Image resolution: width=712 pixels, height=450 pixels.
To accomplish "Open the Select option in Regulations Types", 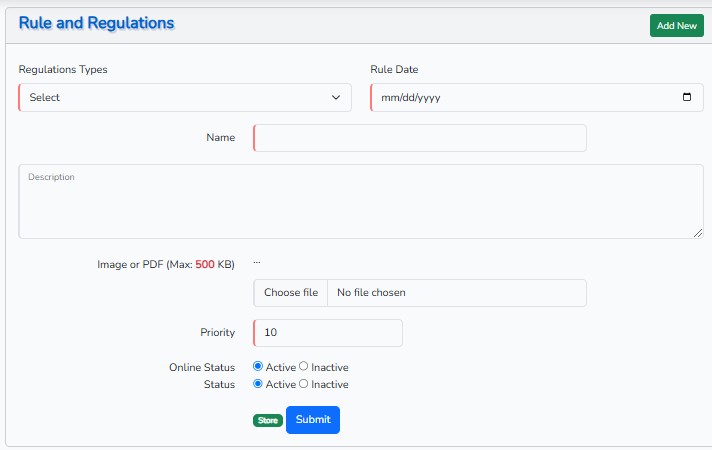I will pos(180,98).
